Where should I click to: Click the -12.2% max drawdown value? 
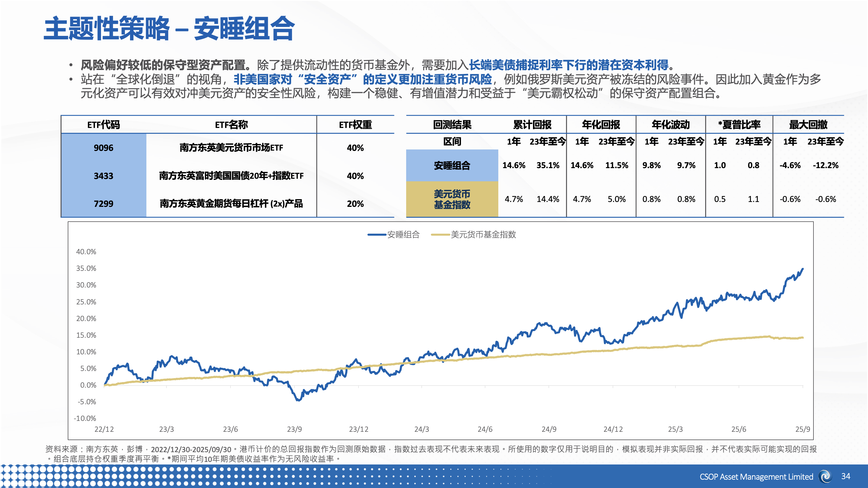tap(825, 165)
